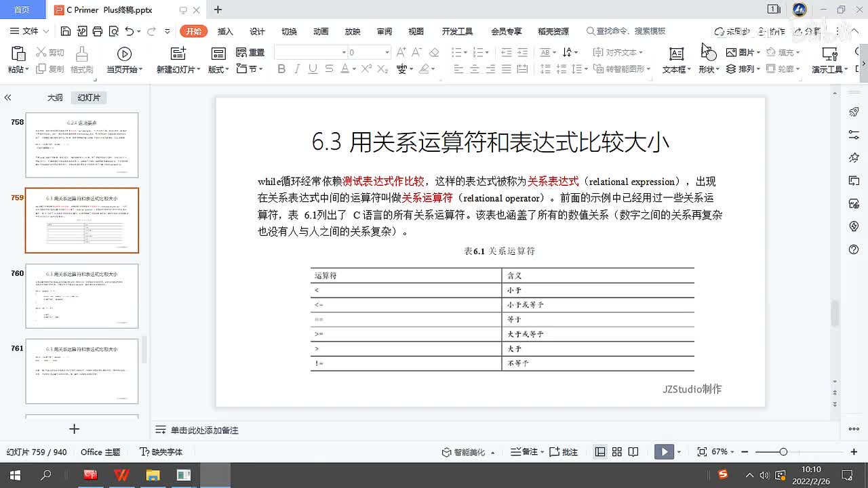Click the Redo arrow icon
Screen dimensions: 868x488
point(151,31)
